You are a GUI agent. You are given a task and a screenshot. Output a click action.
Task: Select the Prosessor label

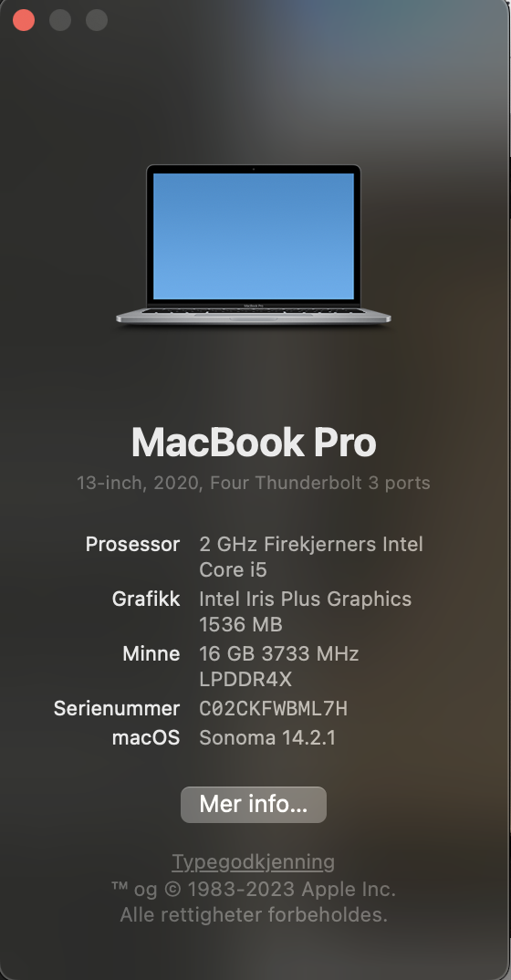[x=132, y=545]
